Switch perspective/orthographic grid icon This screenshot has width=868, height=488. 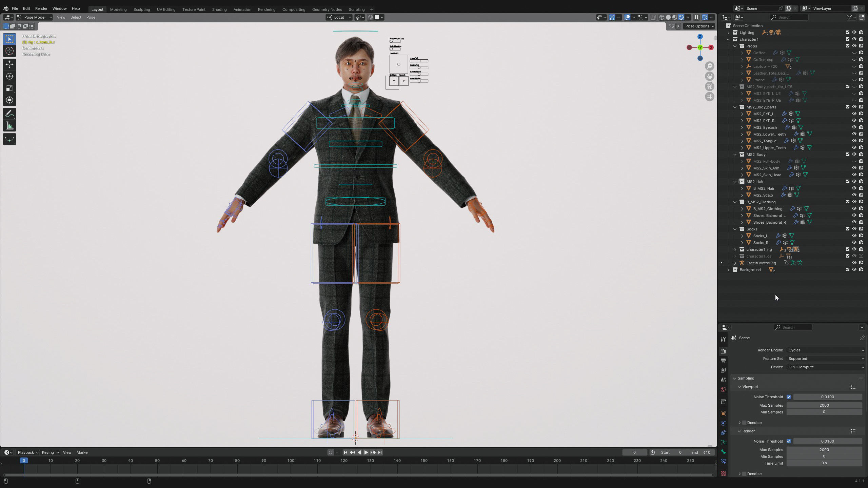click(x=710, y=97)
